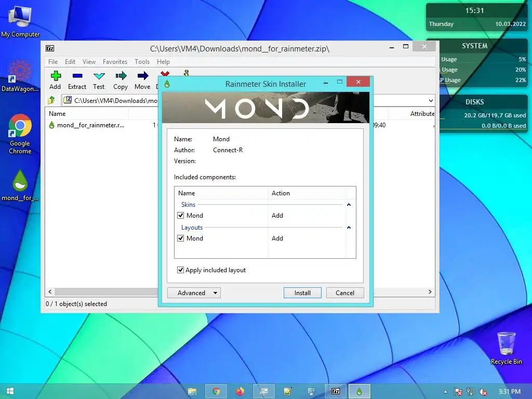Click the SYSTEM widget header
The image size is (532, 399).
click(474, 46)
